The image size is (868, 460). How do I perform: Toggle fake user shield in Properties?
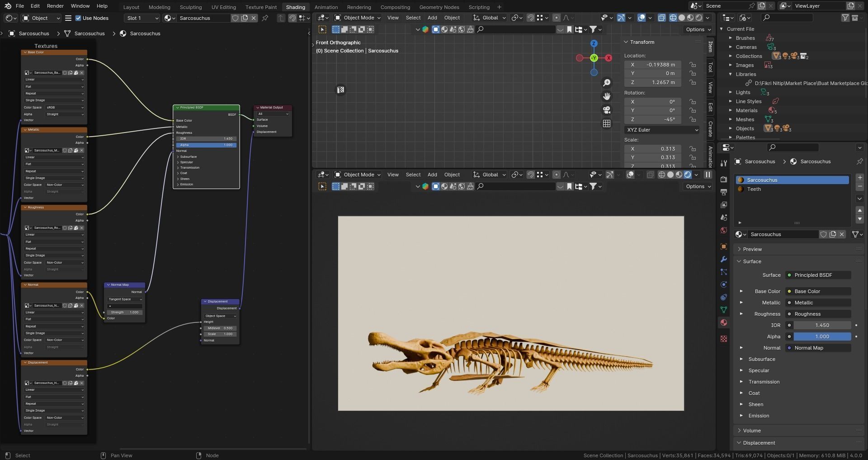coord(823,234)
